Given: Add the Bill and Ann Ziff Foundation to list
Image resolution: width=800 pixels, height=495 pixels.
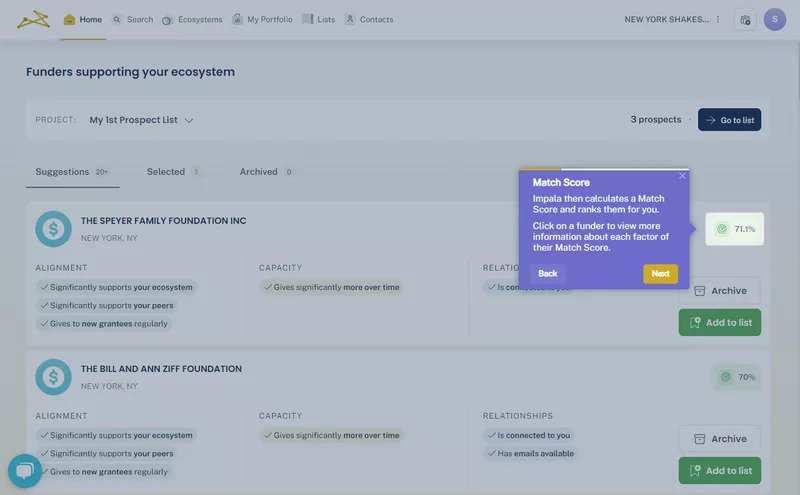Looking at the screenshot, I should (719, 471).
